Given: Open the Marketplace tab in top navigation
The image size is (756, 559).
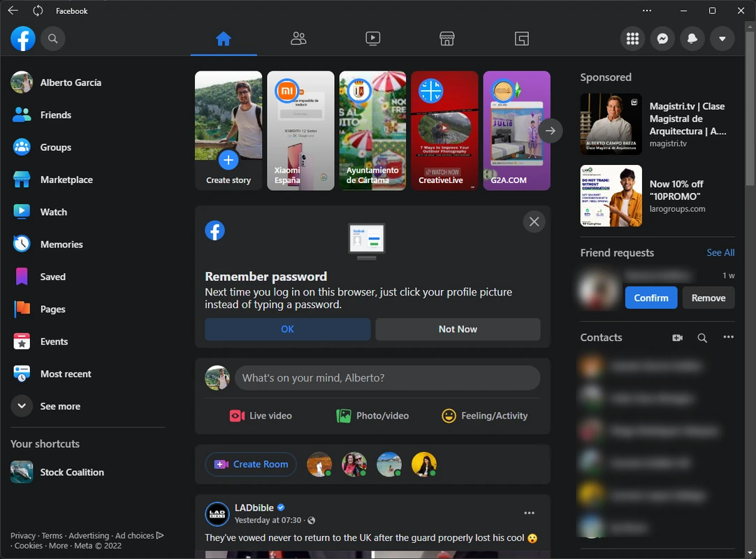Looking at the screenshot, I should pyautogui.click(x=447, y=38).
